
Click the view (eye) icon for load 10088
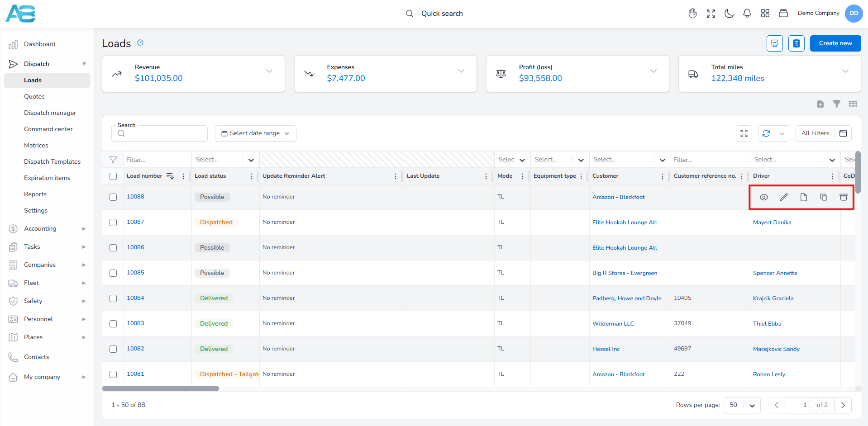(764, 197)
